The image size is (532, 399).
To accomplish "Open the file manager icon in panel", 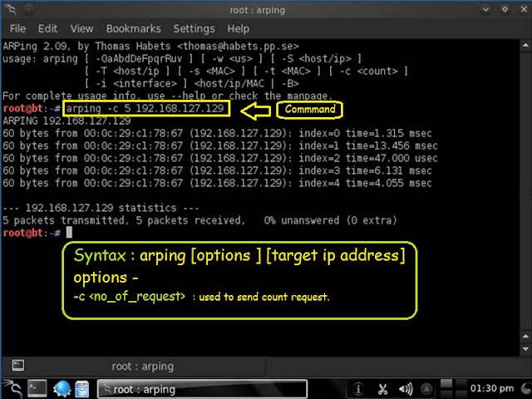I will pos(81,389).
